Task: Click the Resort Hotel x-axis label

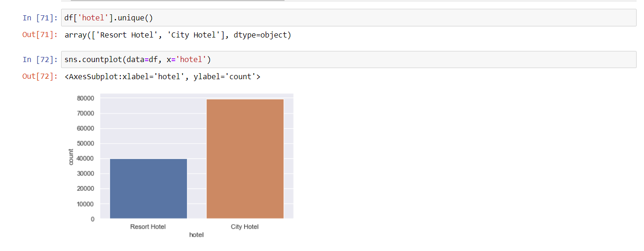Action: click(148, 227)
